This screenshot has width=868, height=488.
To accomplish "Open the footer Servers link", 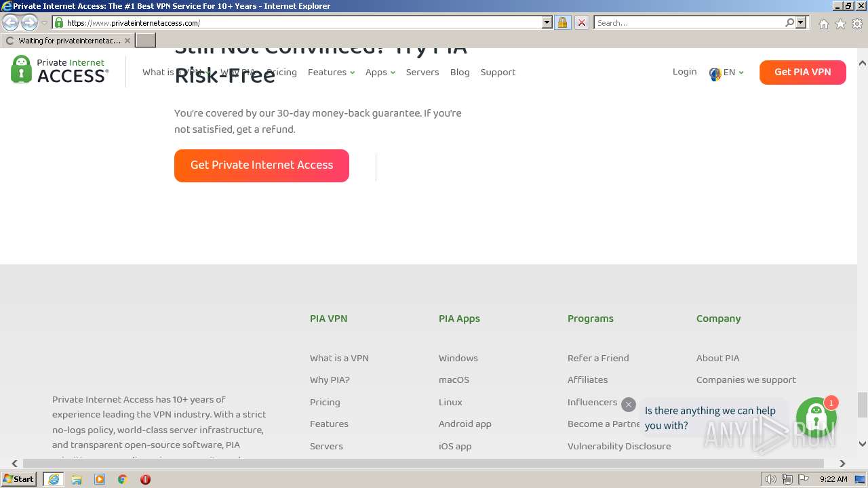I will tap(326, 446).
